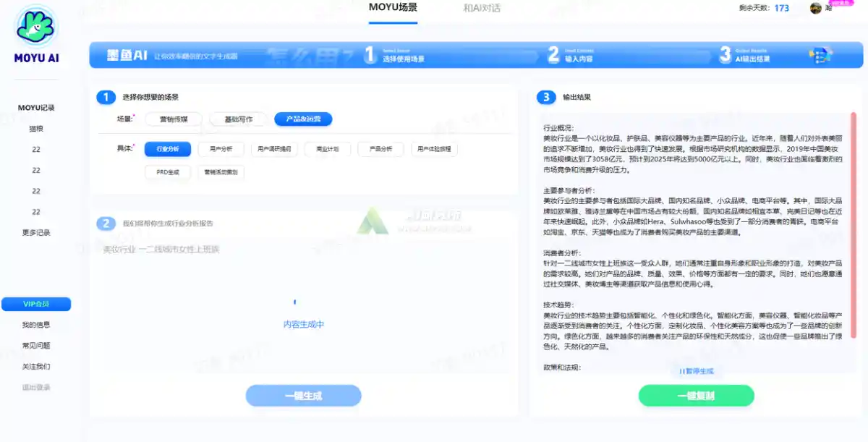Click the MOYU AI logo

point(36,35)
